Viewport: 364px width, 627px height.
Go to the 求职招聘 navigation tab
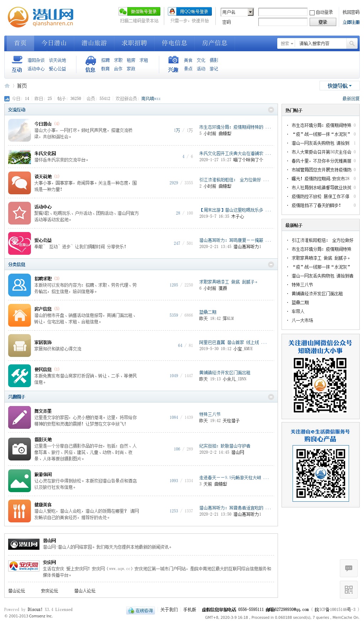134,43
